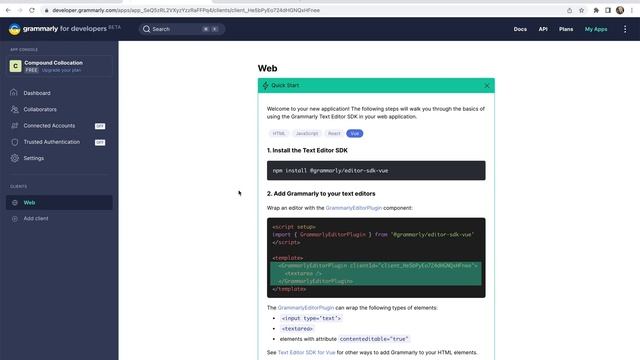Click the FREE plan badge
The height and width of the screenshot is (360, 640).
pyautogui.click(x=31, y=70)
